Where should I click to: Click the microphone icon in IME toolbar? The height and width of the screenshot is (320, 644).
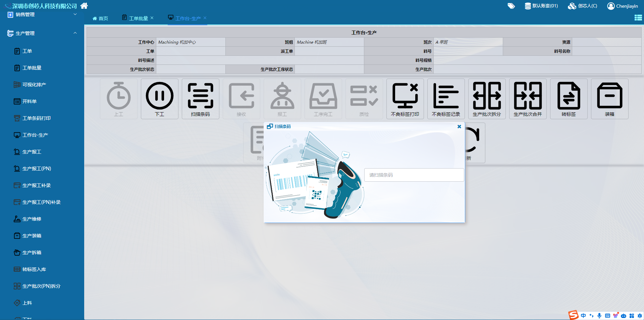click(x=599, y=316)
